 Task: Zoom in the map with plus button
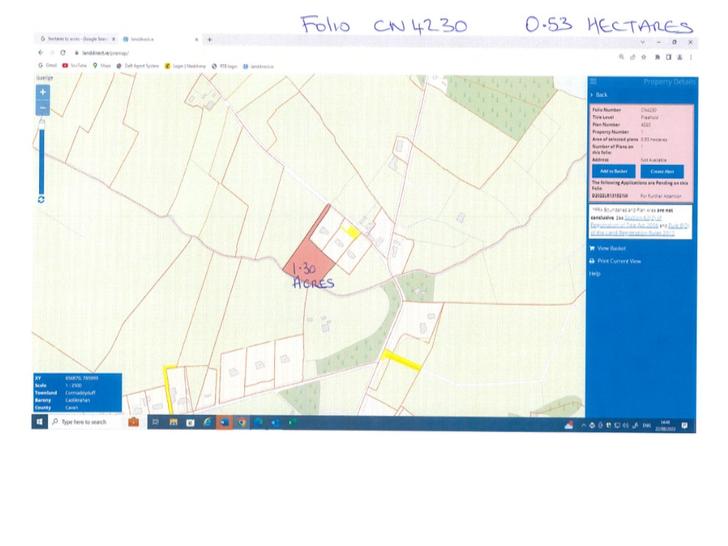pos(43,92)
